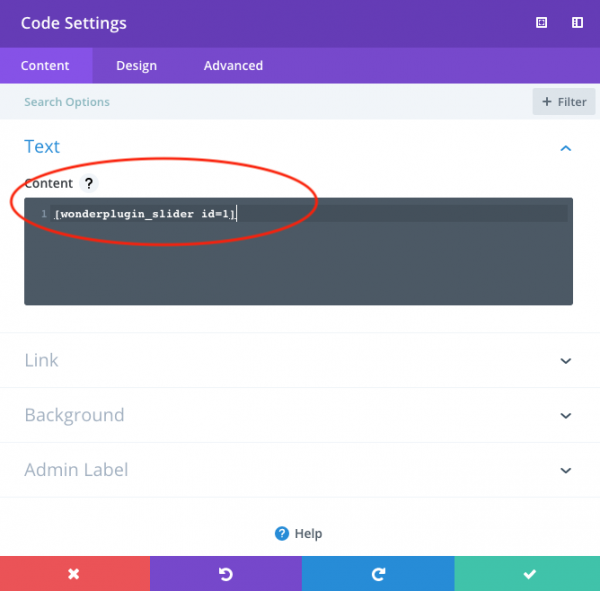Click the snap modal to sidebar icon
Image resolution: width=600 pixels, height=591 pixels.
pos(577,23)
